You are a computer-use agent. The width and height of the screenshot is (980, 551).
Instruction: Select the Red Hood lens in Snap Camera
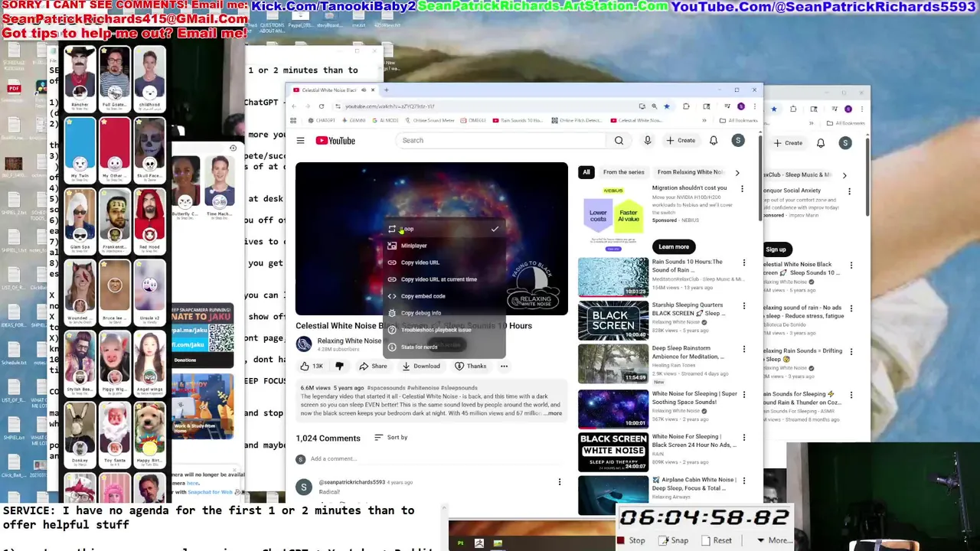click(149, 222)
